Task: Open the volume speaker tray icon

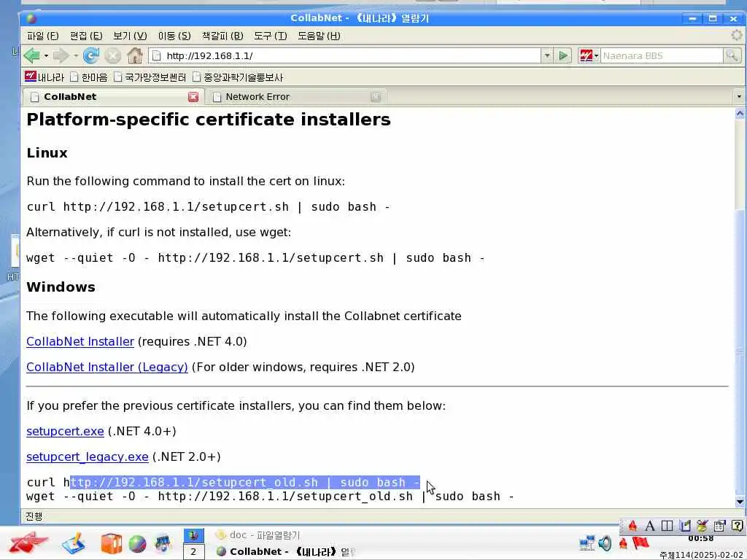Action: (x=605, y=542)
